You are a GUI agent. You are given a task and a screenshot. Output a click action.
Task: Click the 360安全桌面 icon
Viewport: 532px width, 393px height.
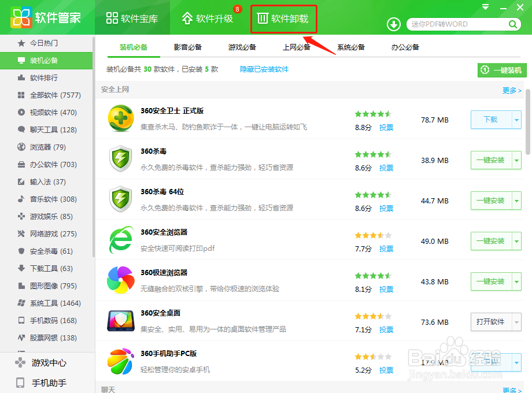(121, 320)
